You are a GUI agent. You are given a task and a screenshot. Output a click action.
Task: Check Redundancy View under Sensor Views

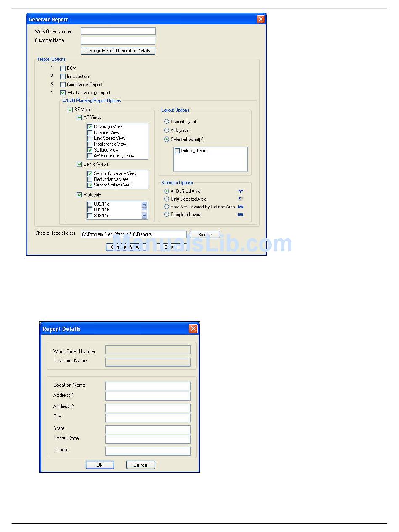tap(90, 179)
